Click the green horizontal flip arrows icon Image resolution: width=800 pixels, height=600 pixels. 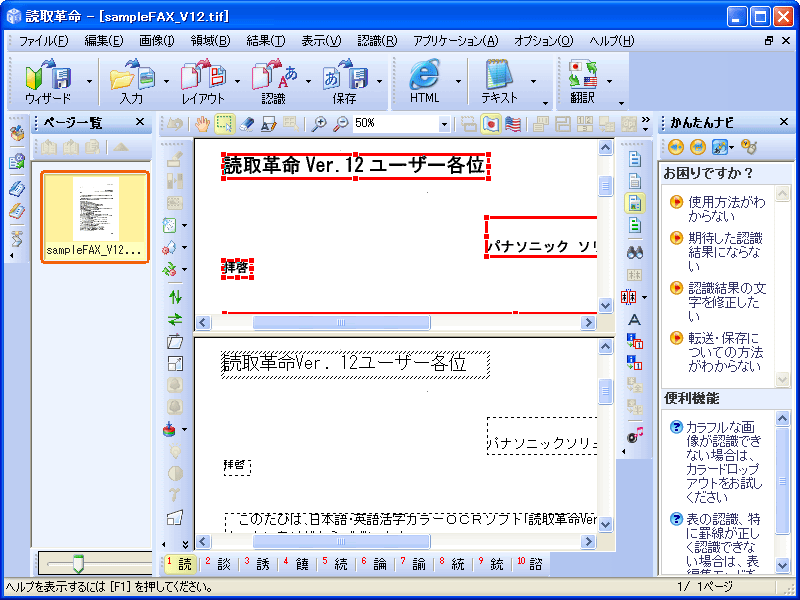pos(175,319)
